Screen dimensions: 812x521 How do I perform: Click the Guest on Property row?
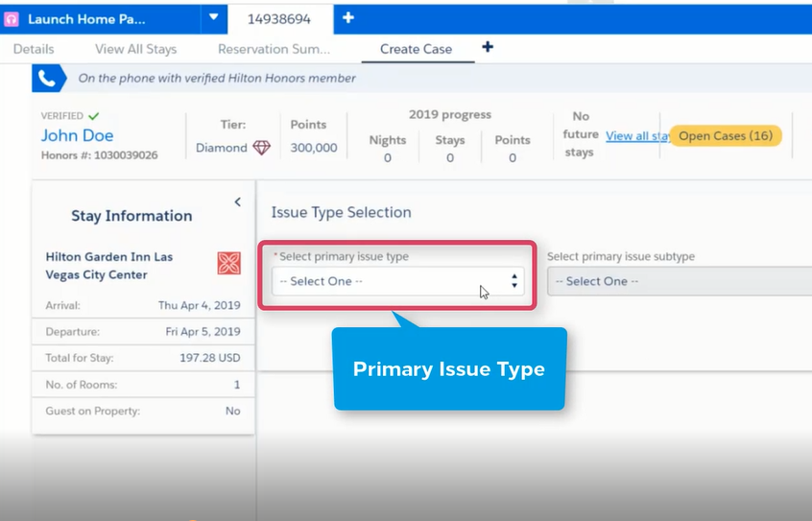point(143,412)
